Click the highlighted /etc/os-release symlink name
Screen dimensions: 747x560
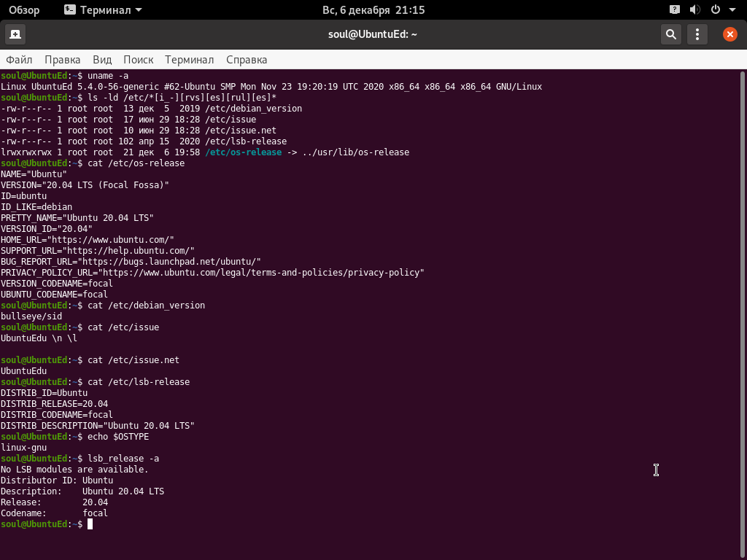click(244, 152)
